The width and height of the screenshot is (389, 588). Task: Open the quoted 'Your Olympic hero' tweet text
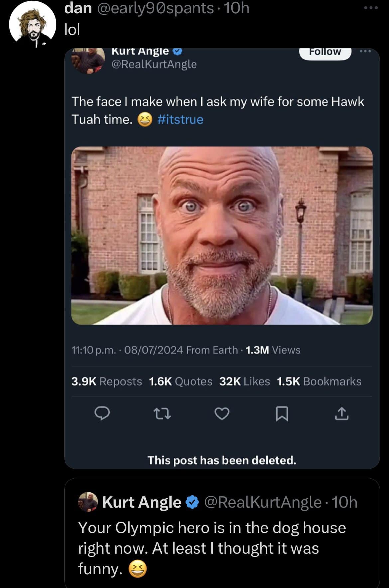coord(212,548)
